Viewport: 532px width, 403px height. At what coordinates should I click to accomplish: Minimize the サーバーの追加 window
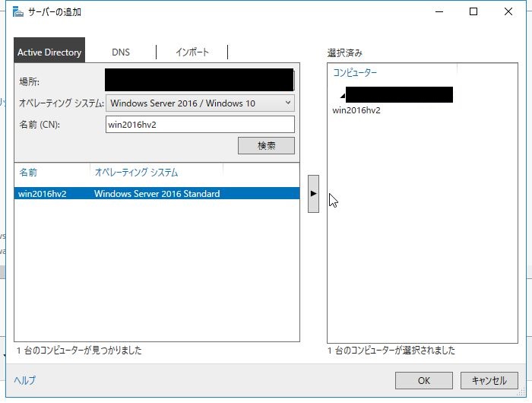point(439,11)
